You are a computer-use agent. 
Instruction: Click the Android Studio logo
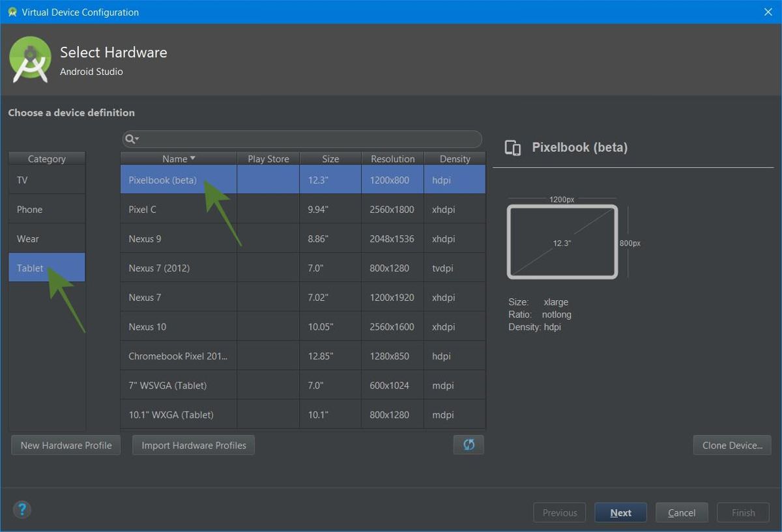pos(29,59)
